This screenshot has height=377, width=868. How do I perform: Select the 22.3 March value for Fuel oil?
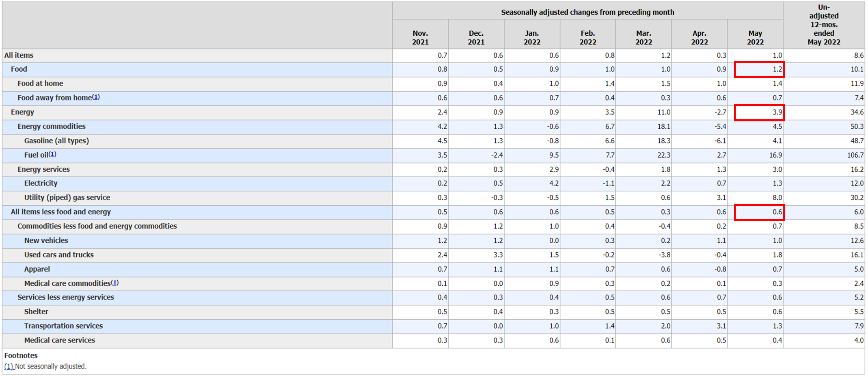tap(664, 155)
